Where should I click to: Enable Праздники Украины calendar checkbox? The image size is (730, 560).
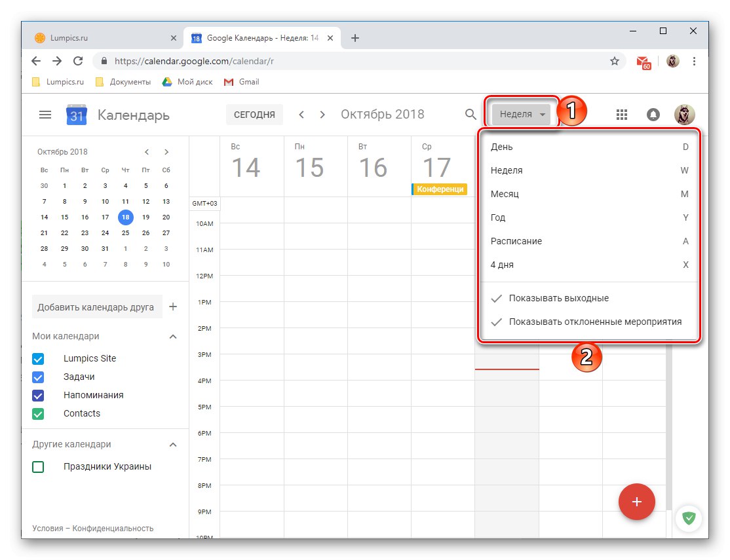[x=38, y=467]
